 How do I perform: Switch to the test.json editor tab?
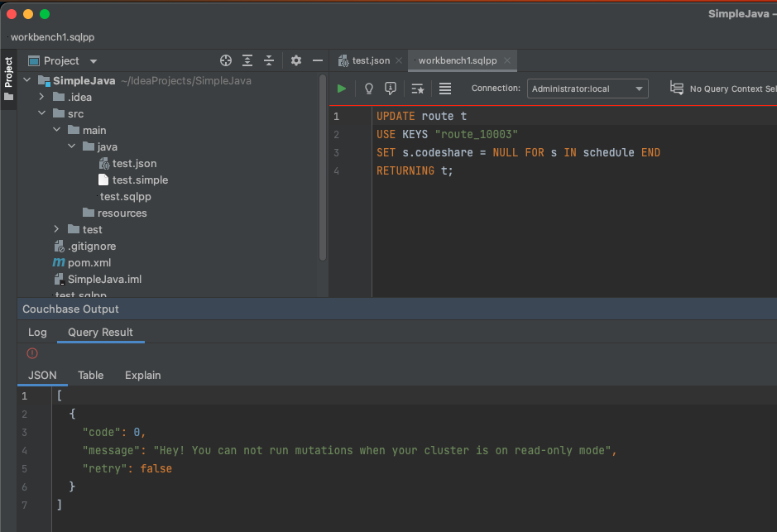tap(371, 60)
